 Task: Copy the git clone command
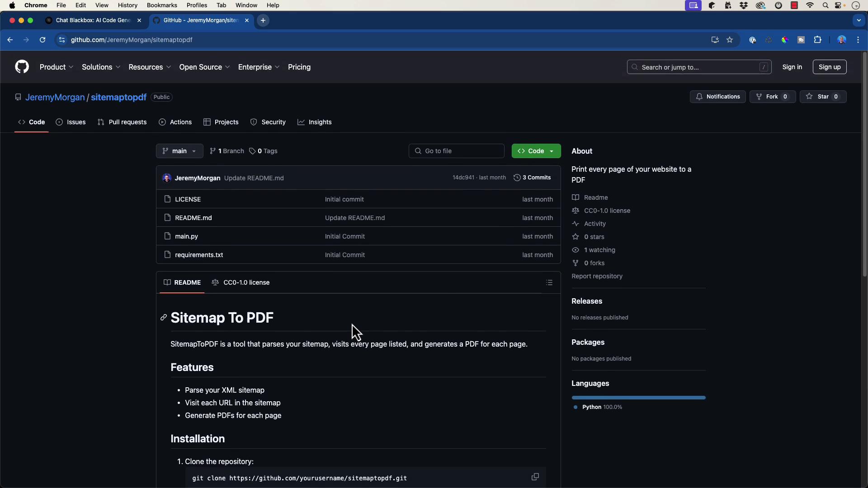click(x=535, y=477)
